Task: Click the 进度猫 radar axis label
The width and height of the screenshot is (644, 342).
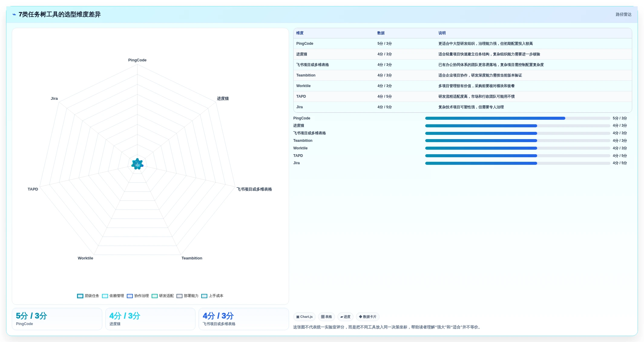Action: pyautogui.click(x=223, y=99)
